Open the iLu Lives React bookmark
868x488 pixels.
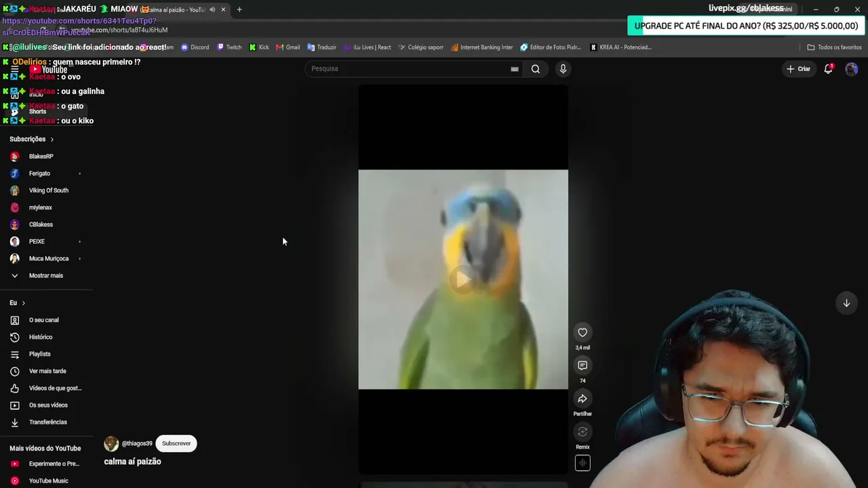pyautogui.click(x=368, y=47)
